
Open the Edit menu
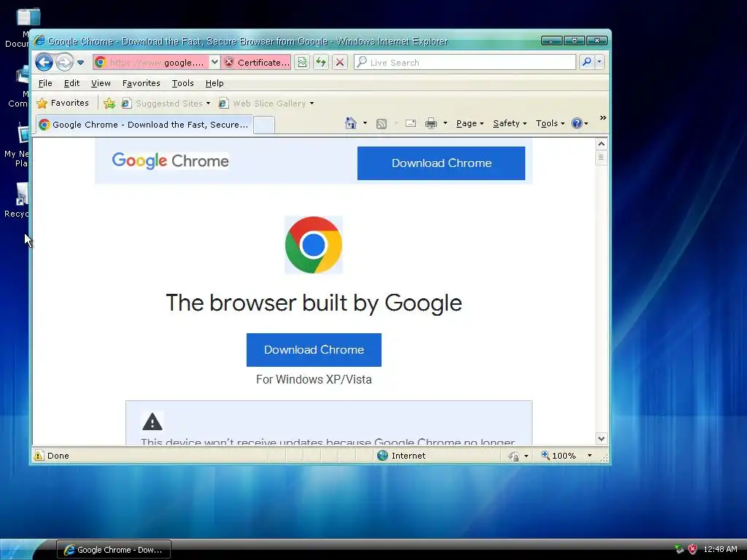pos(71,83)
